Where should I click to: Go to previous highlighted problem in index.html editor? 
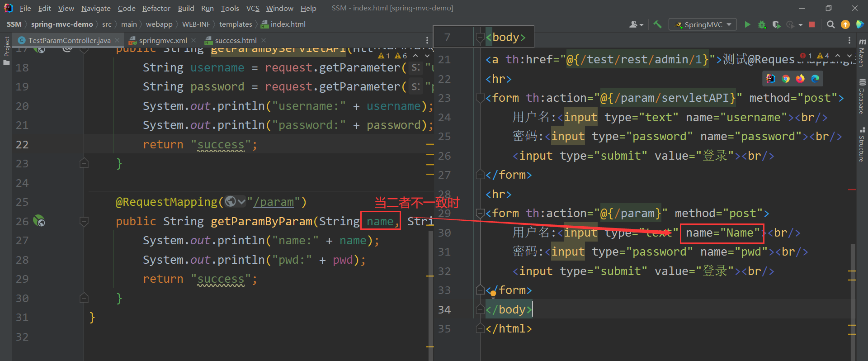[x=838, y=56]
